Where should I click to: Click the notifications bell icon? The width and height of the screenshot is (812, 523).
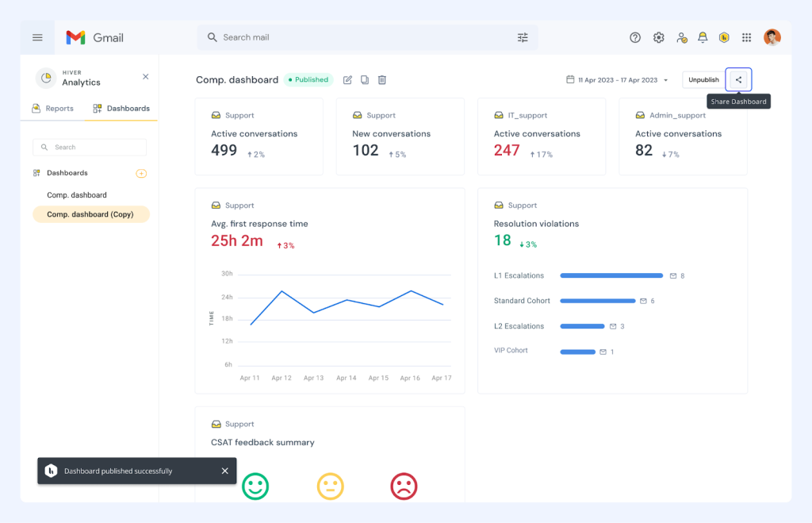click(x=702, y=37)
